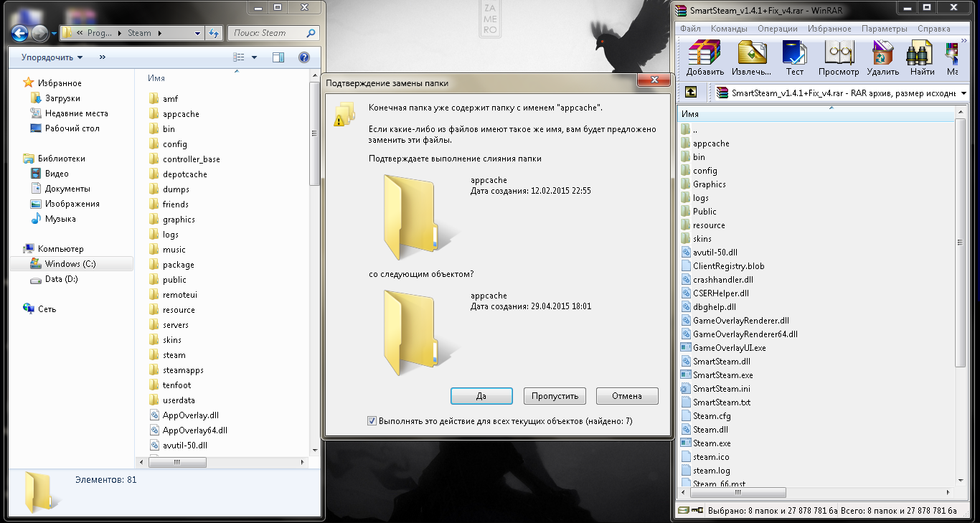
Task: Click the WinRAR Добавить toolbar icon
Action: pos(705,58)
